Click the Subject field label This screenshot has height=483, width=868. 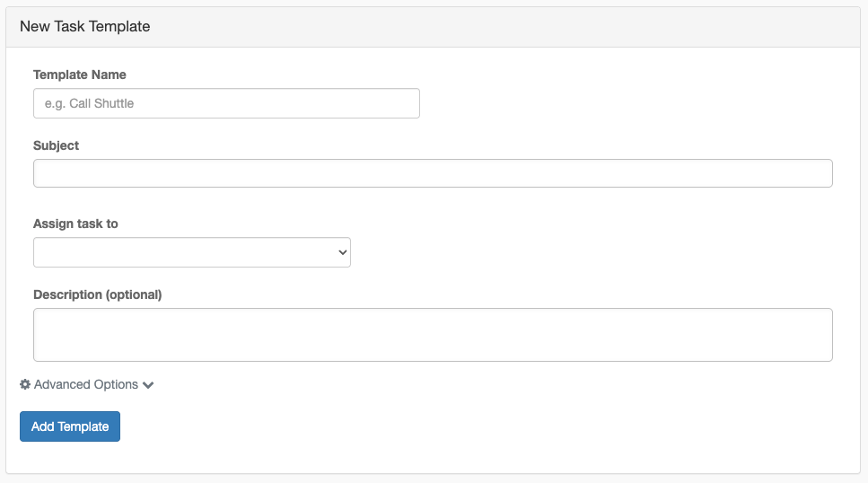(56, 145)
